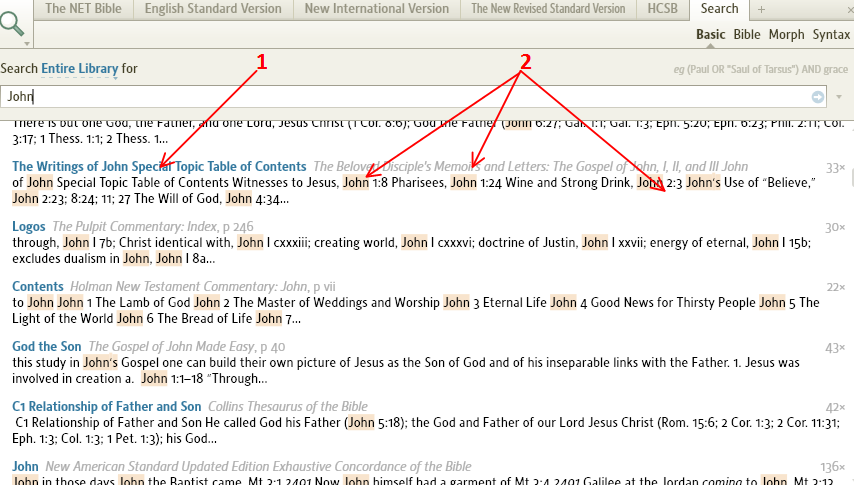Open C1 Relationship of Father and Son result
The image size is (854, 485).
coord(107,406)
